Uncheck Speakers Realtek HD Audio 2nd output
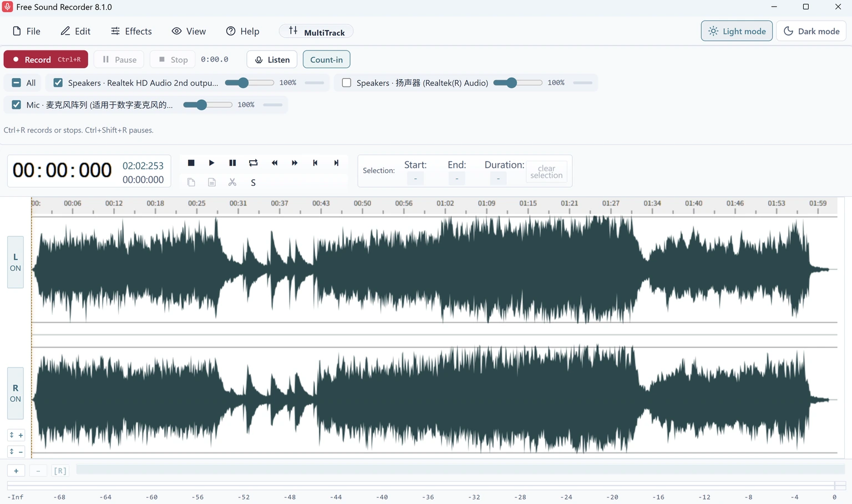852x504 pixels. 58,83
